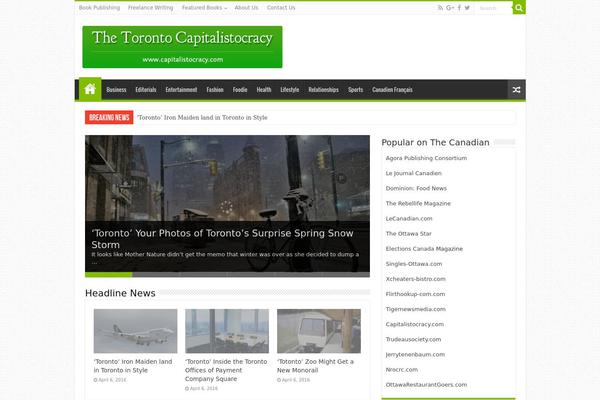Click the random article shuffle icon
Viewport: 600px width, 400px height.
pos(516,90)
